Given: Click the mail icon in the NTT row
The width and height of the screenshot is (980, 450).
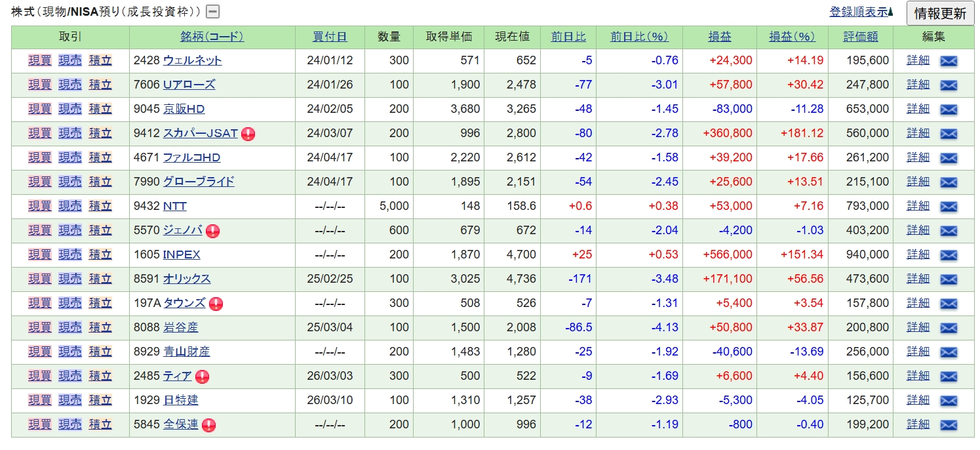Looking at the screenshot, I should 949,207.
